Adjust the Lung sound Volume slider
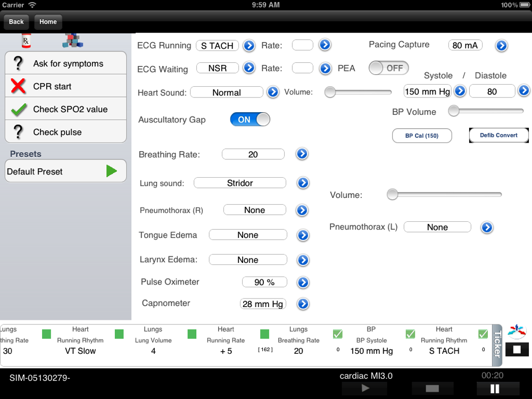 (444, 194)
